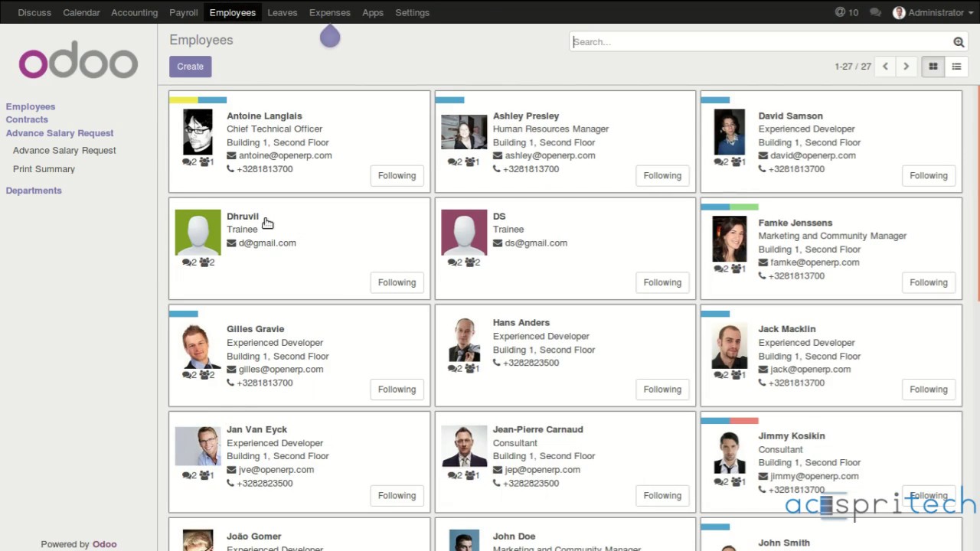Open the Expenses menu
Image resolution: width=980 pixels, height=551 pixels.
pyautogui.click(x=329, y=12)
